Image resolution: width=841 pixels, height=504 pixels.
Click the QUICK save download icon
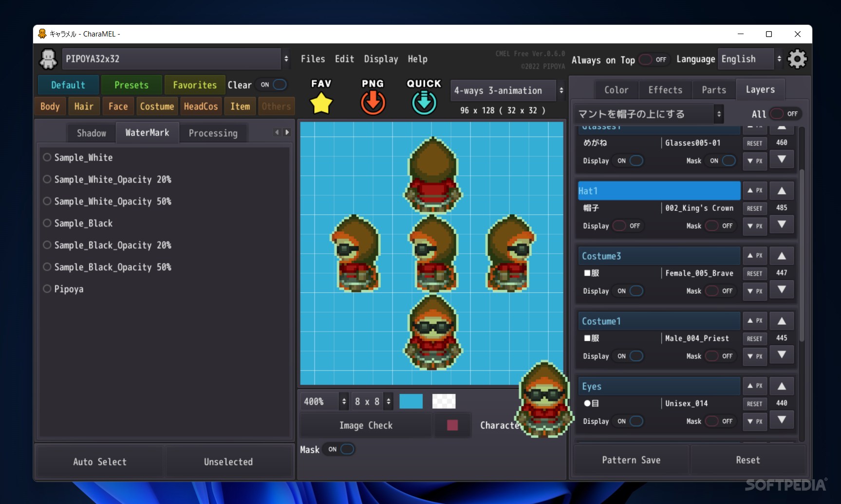point(424,103)
